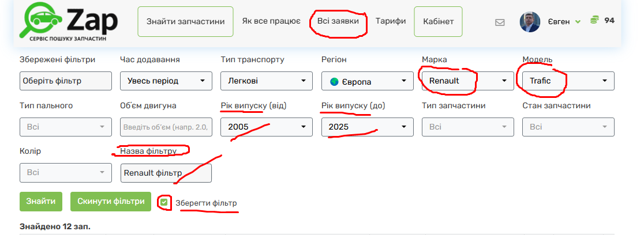The width and height of the screenshot is (644, 235).
Task: Click the Europe globe icon in Регіон
Action: pyautogui.click(x=334, y=81)
